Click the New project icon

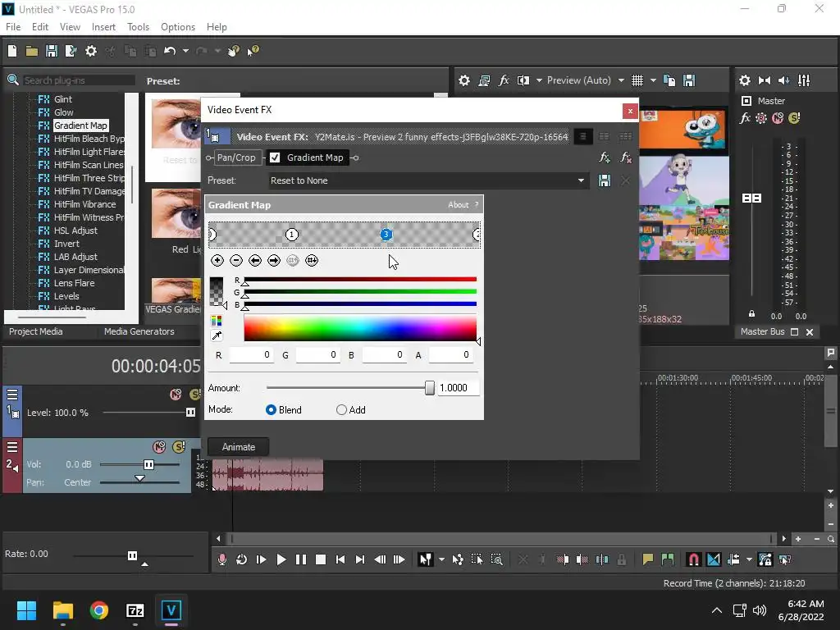tap(12, 51)
